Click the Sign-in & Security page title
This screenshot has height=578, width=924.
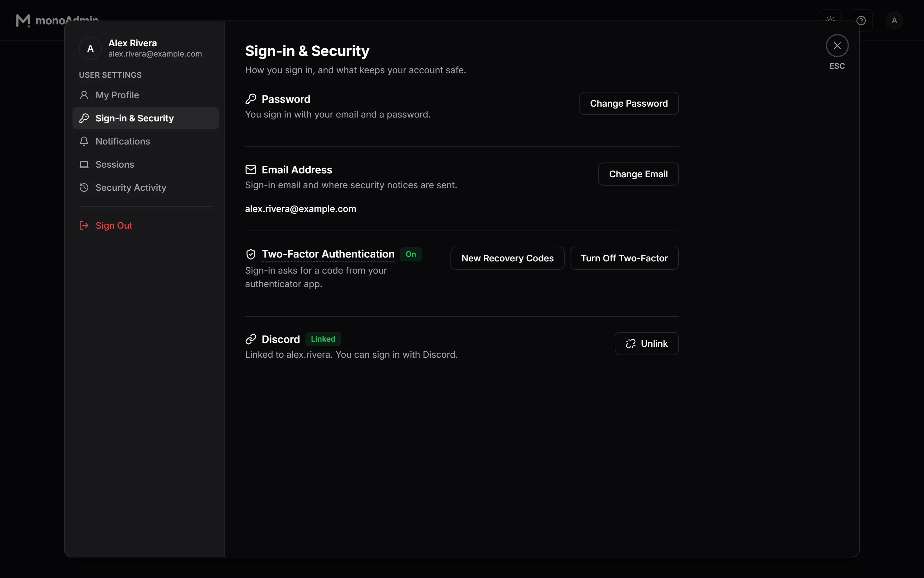(x=307, y=51)
